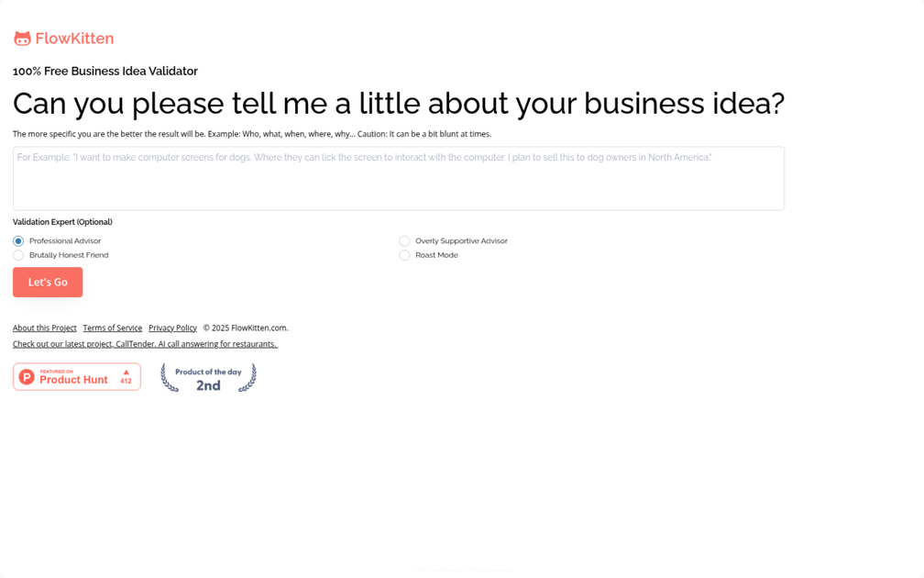Click the FlowKitten cat logo icon
Viewport: 924px width, 578px height.
pos(22,39)
